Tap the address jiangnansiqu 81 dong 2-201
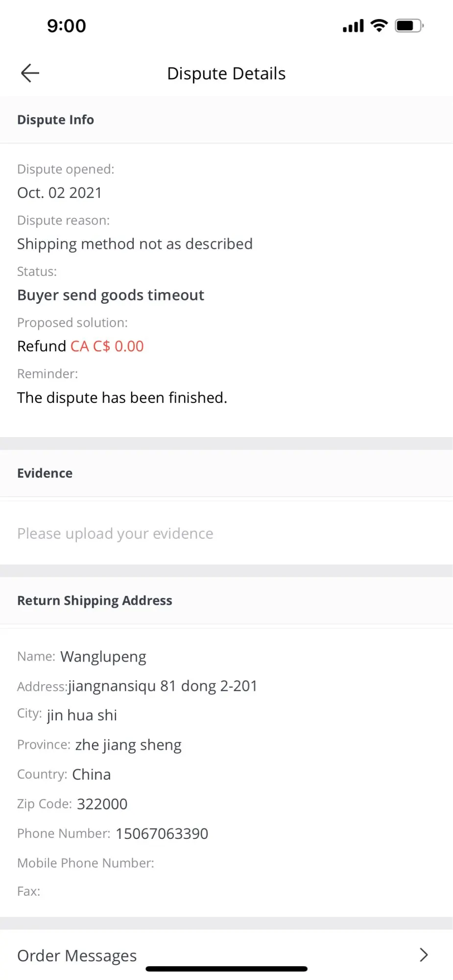453x980 pixels. (x=163, y=686)
